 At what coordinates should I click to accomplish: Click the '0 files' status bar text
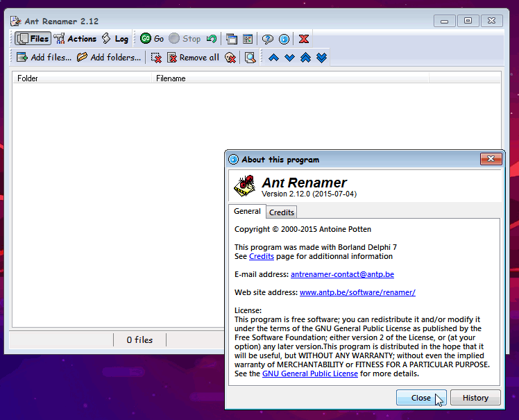tap(139, 340)
